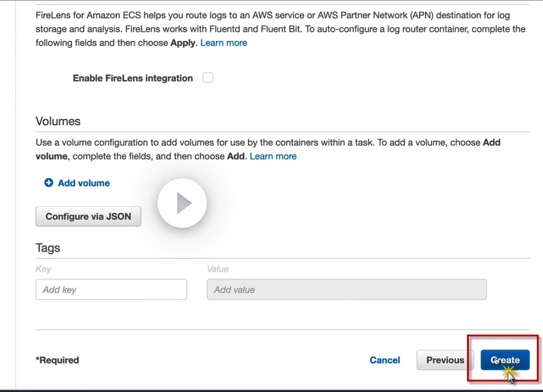Click the bold Add word ending Volumes description
Screen dimensions: 543x392
point(236,156)
